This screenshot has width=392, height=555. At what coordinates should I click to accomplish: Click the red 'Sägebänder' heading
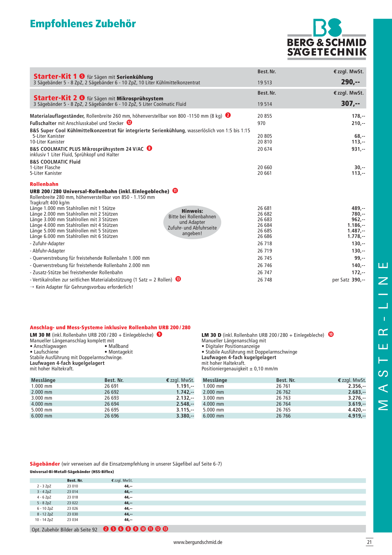click(45, 464)
